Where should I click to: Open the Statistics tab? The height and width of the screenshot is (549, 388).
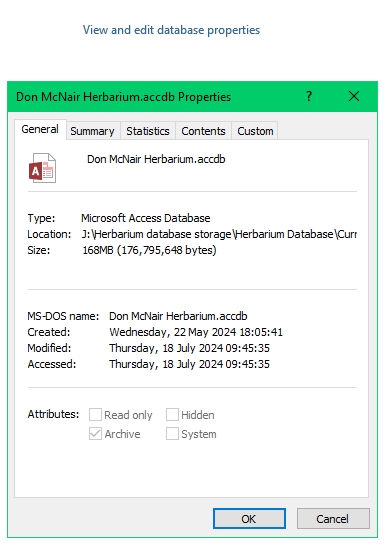[148, 131]
